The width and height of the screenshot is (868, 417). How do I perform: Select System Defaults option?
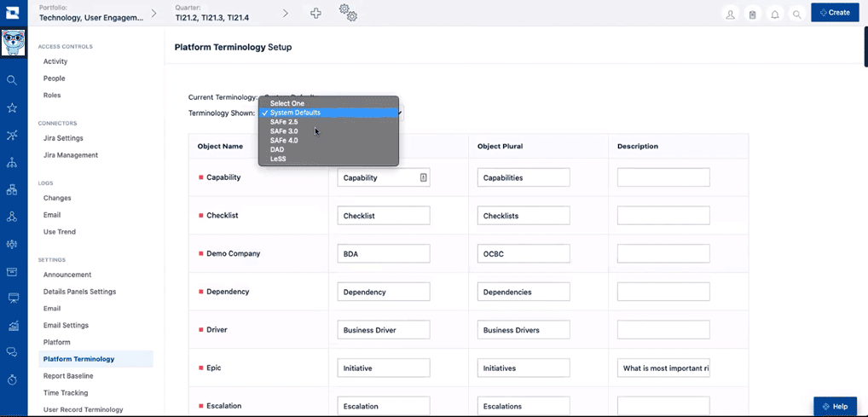point(329,113)
